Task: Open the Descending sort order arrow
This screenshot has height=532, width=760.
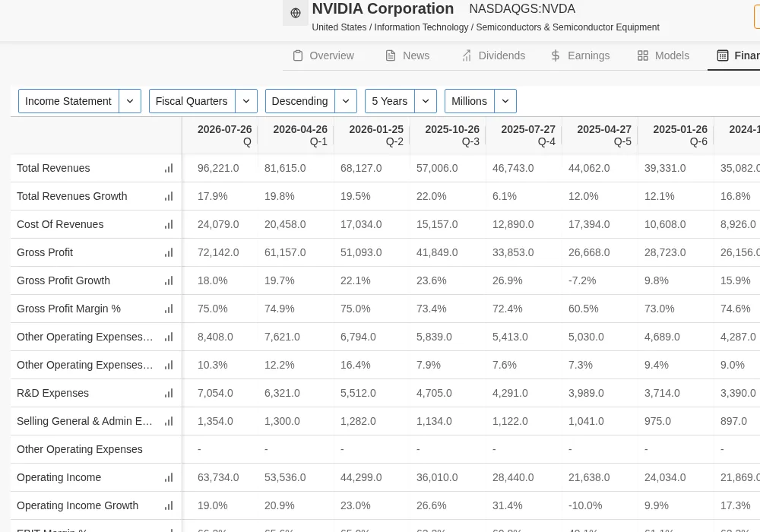Action: coord(346,101)
